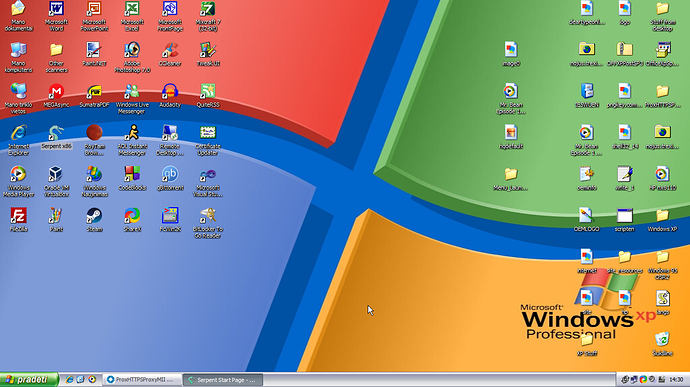Screen dimensions: 690x387
Task: Click the FileZilla desktop shortcut
Action: tap(18, 220)
